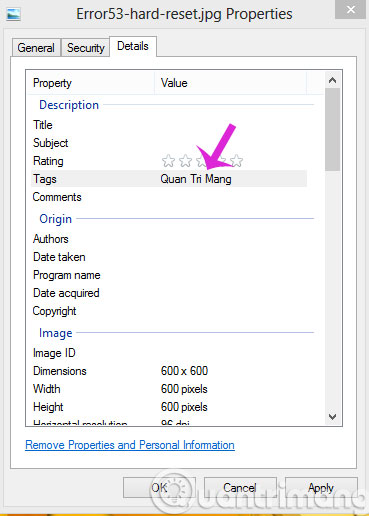Select the Height property label

[x=48, y=407]
